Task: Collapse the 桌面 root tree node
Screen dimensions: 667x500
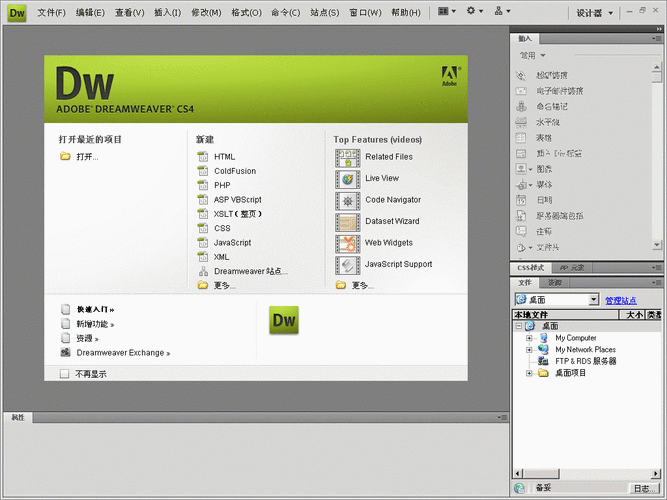Action: [x=518, y=326]
